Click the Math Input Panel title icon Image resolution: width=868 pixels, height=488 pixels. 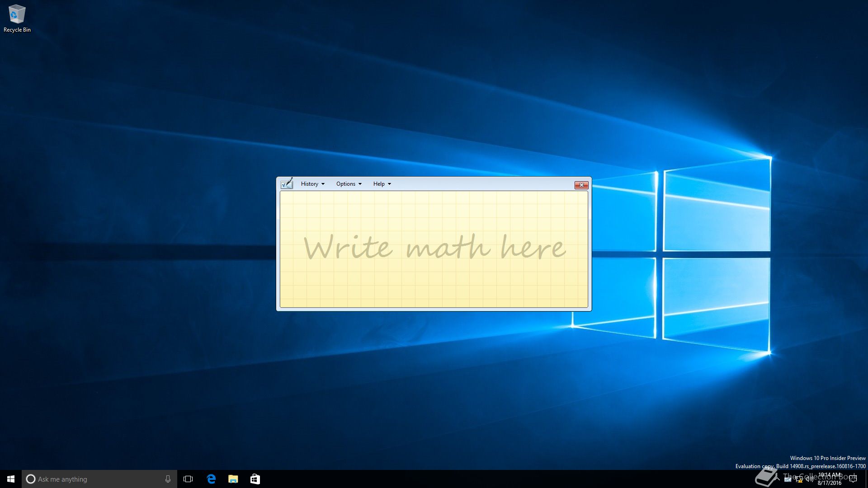287,183
